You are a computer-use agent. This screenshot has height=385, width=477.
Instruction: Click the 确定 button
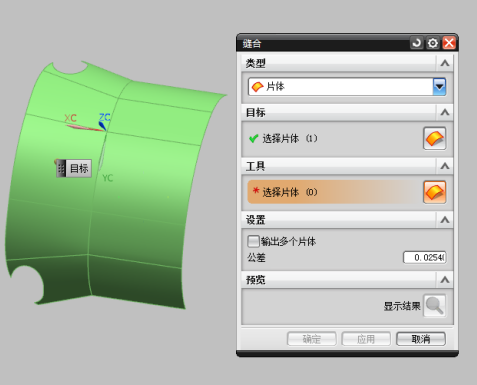[x=311, y=339]
